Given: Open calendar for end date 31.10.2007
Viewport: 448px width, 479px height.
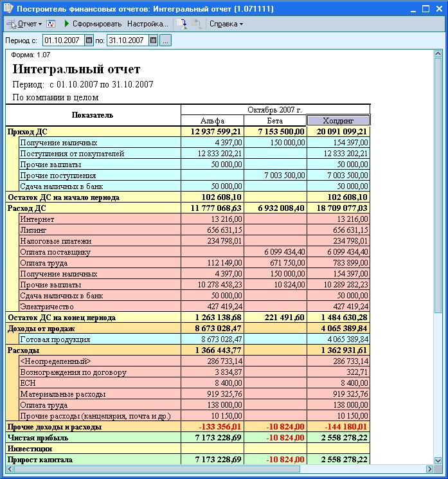Looking at the screenshot, I should (154, 41).
